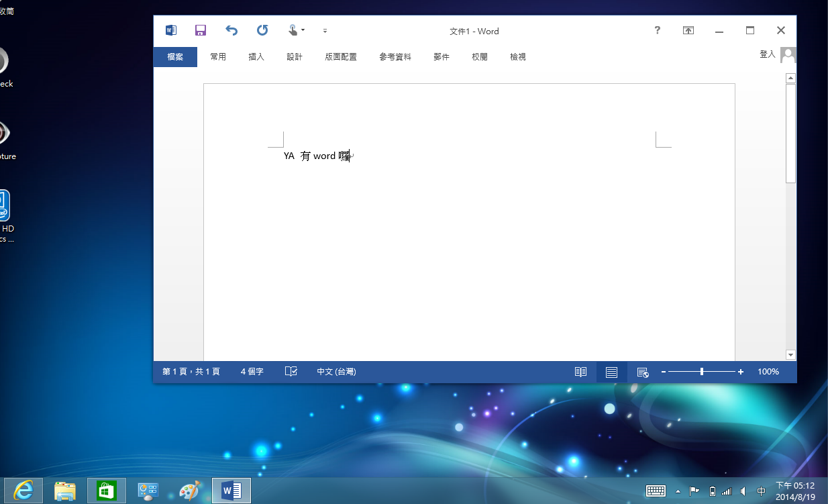Click the Redo/Repeat arrow icon
This screenshot has width=828, height=504.
pyautogui.click(x=262, y=30)
